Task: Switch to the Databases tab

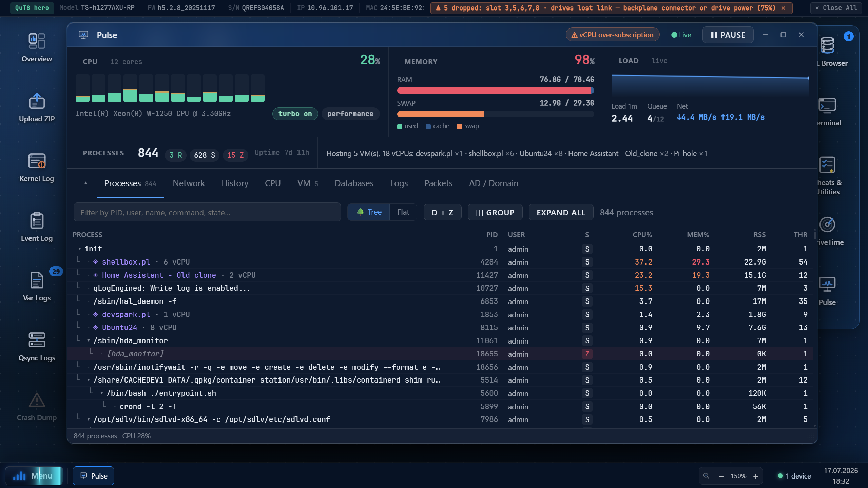Action: pyautogui.click(x=354, y=183)
